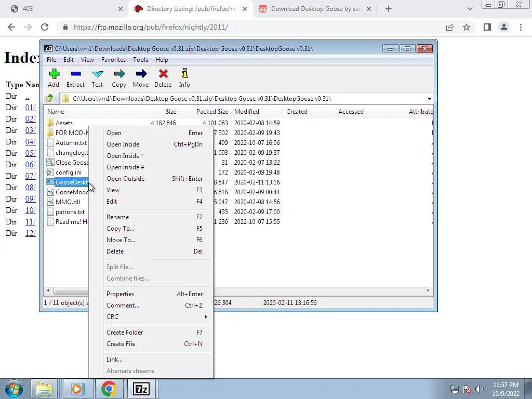Click the volume speaker tray icon
This screenshot has width=532, height=399.
tap(479, 389)
